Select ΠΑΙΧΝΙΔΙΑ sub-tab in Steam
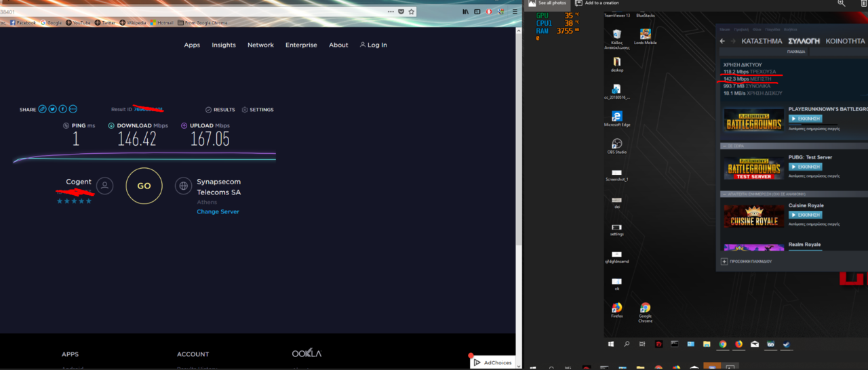The height and width of the screenshot is (370, 868). [796, 52]
